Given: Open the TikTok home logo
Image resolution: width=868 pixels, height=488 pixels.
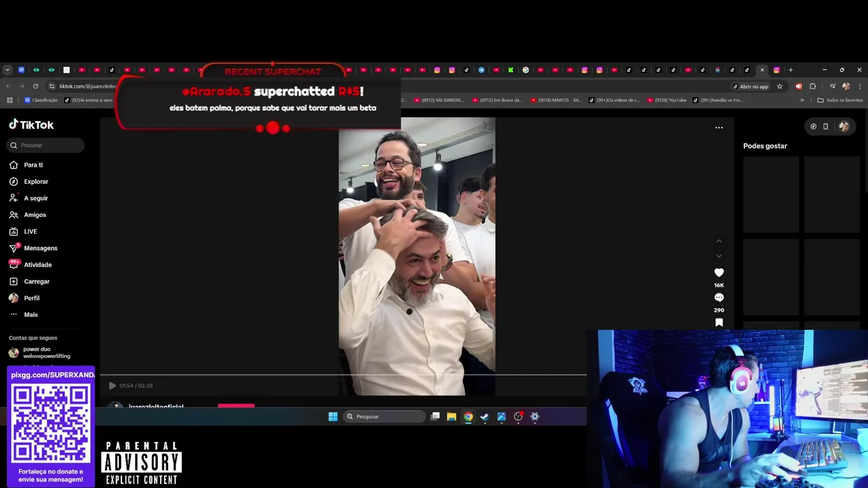Looking at the screenshot, I should click(31, 125).
